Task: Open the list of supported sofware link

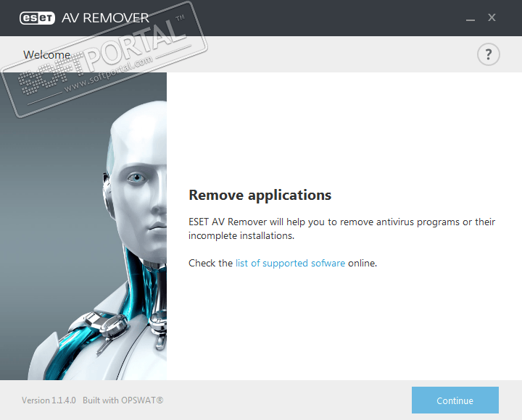Action: coord(290,263)
